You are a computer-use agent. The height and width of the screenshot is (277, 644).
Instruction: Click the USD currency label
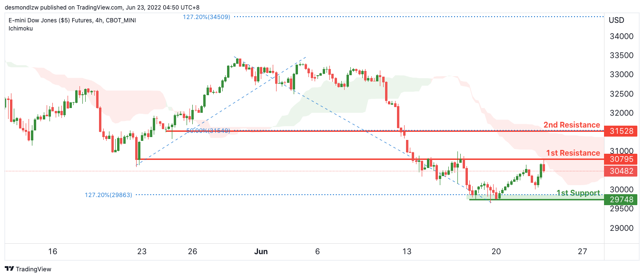coord(617,20)
